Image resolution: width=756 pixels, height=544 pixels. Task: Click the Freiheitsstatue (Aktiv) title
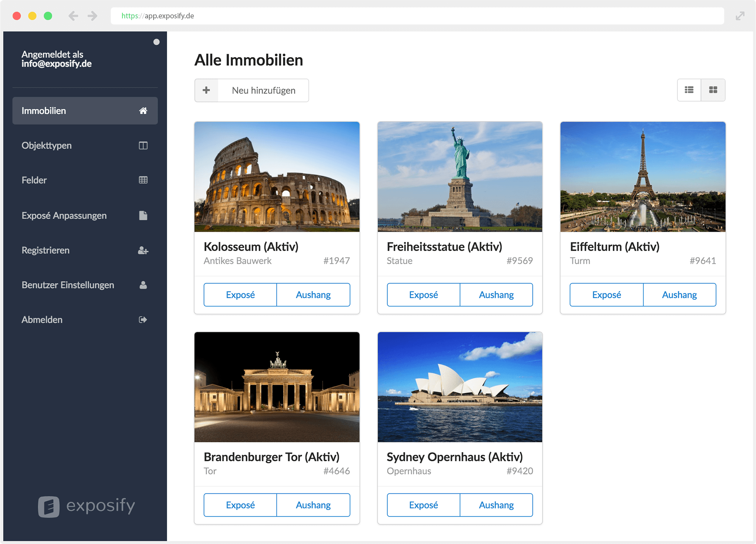[445, 247]
